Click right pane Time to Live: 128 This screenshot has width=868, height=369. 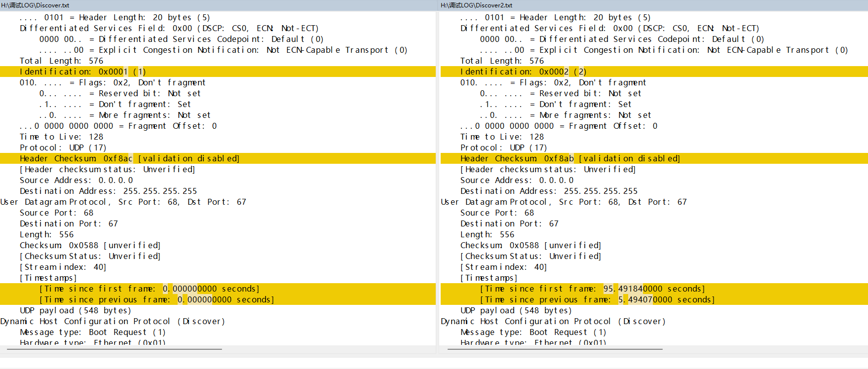pyautogui.click(x=502, y=137)
